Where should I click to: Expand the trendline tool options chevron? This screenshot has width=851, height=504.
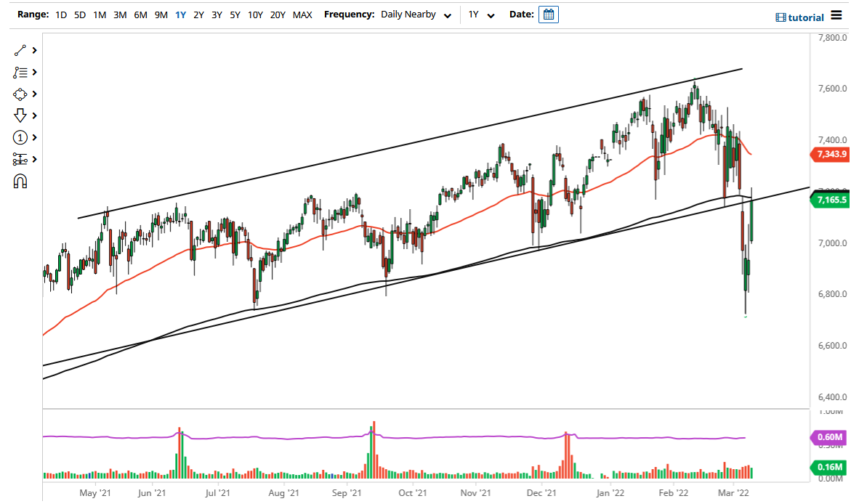[33, 50]
